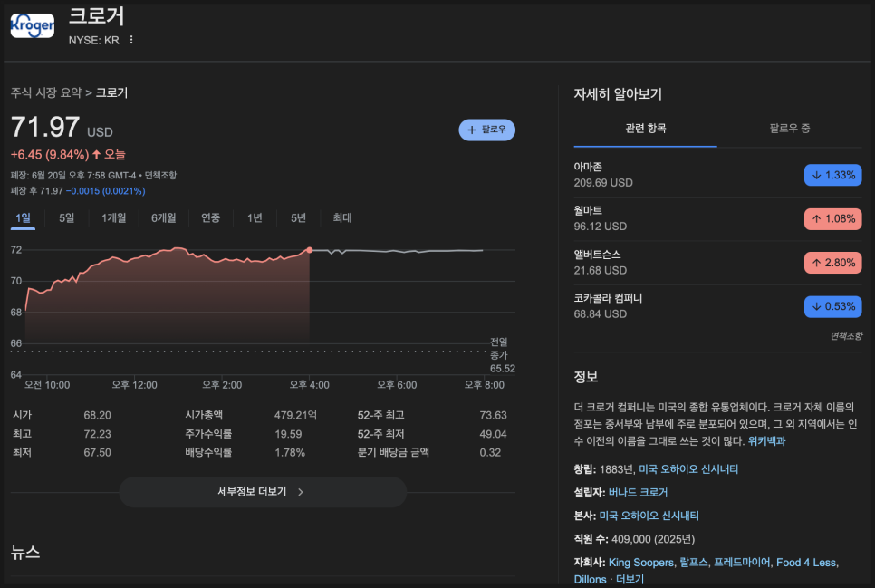Click Coca-Cola's 0.53% down change badge

pyautogui.click(x=832, y=306)
